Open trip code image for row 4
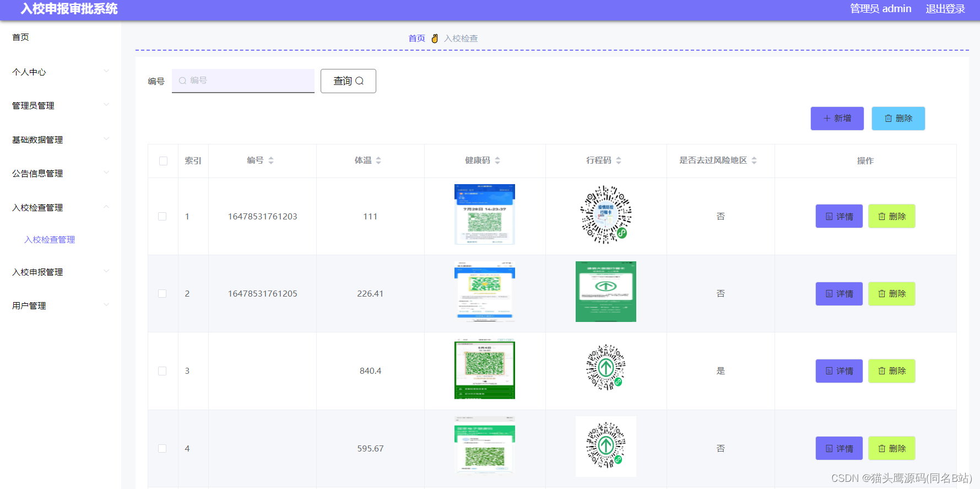 tap(606, 447)
